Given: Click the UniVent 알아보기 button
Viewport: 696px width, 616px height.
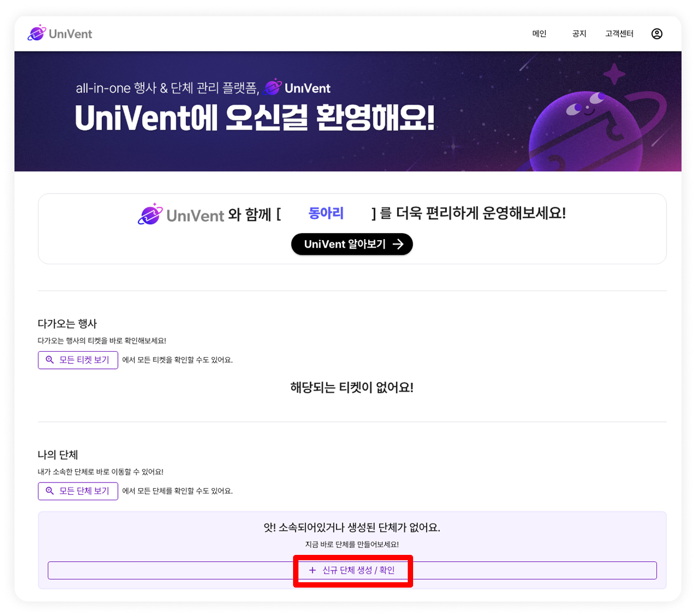Looking at the screenshot, I should (x=352, y=244).
